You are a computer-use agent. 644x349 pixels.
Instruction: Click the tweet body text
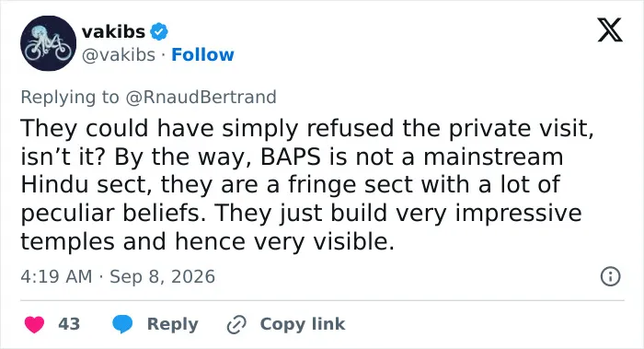pyautogui.click(x=307, y=184)
